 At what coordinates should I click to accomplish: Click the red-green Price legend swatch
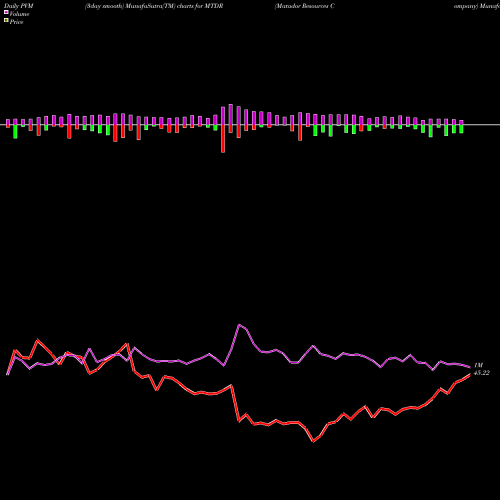6,21
